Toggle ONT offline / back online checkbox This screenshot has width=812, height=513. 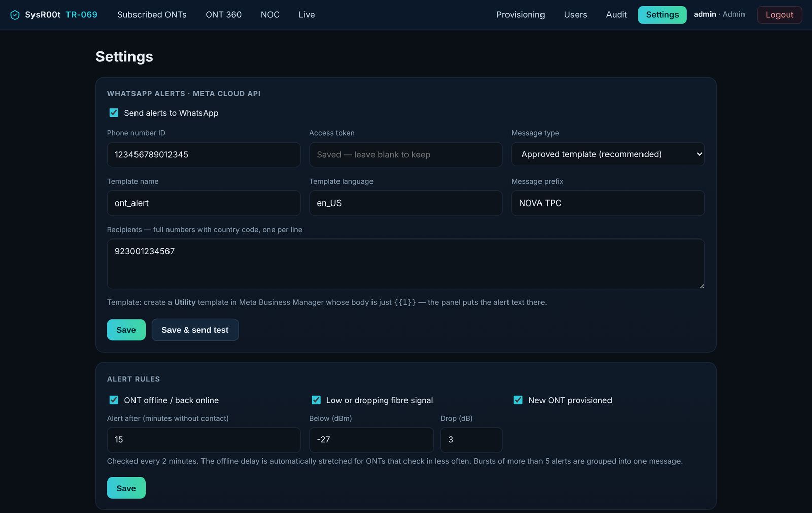coord(114,400)
